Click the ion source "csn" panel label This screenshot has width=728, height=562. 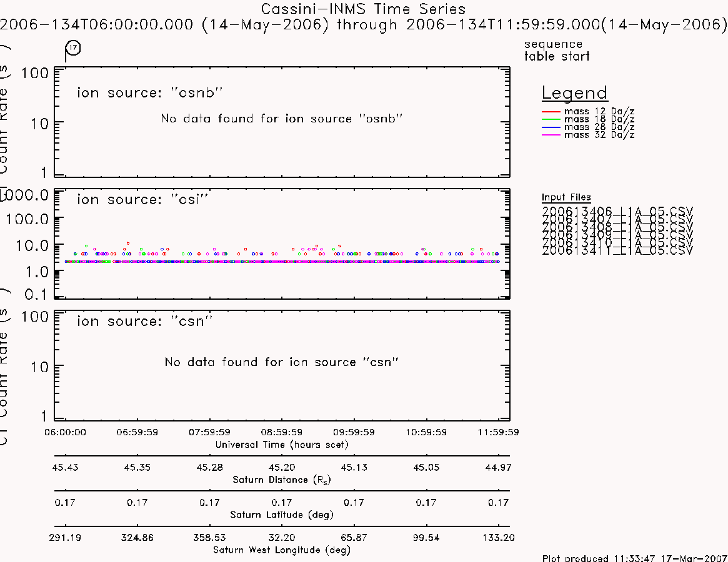pos(144,321)
